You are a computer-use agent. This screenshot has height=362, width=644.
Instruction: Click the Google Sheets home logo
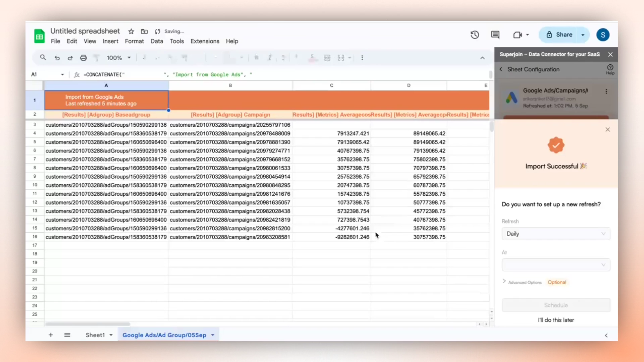(x=40, y=36)
